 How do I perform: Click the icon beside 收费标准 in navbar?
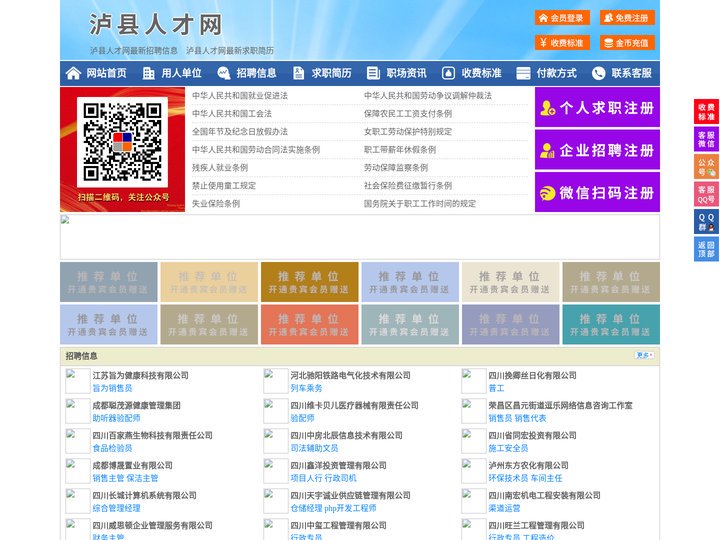448,73
